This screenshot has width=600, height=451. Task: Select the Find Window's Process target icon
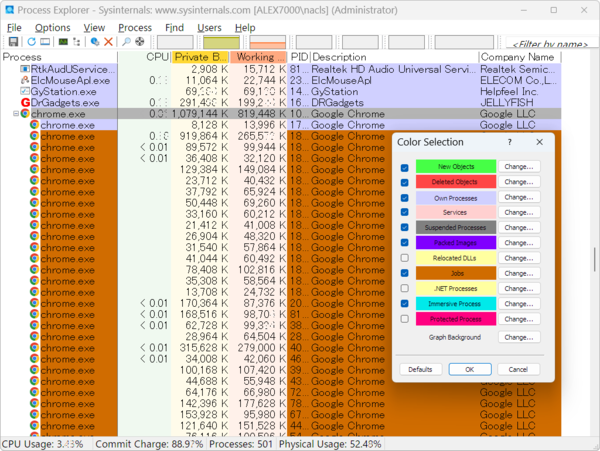tap(139, 42)
